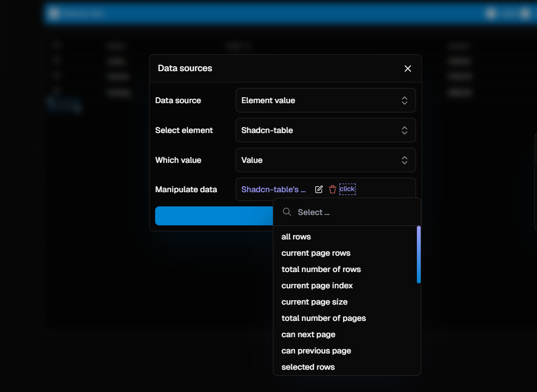Click the dashed 'click' event button
This screenshot has width=537, height=392.
pyautogui.click(x=347, y=189)
